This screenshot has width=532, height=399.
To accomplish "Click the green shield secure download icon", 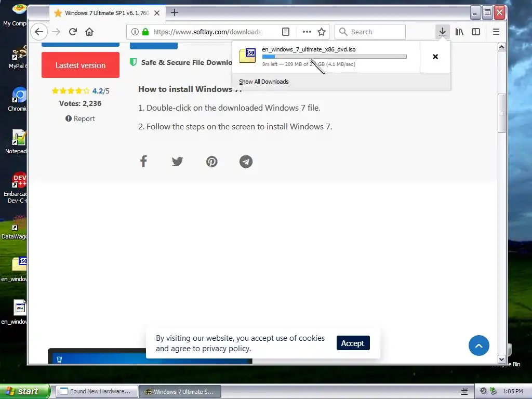I will [x=134, y=62].
